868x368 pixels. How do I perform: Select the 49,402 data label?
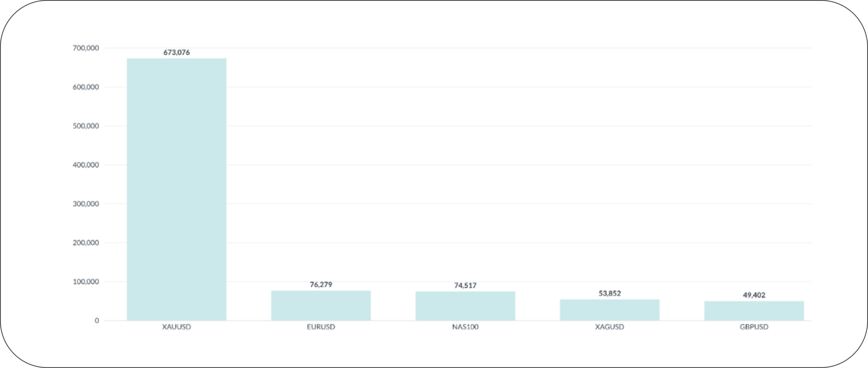[x=754, y=295]
